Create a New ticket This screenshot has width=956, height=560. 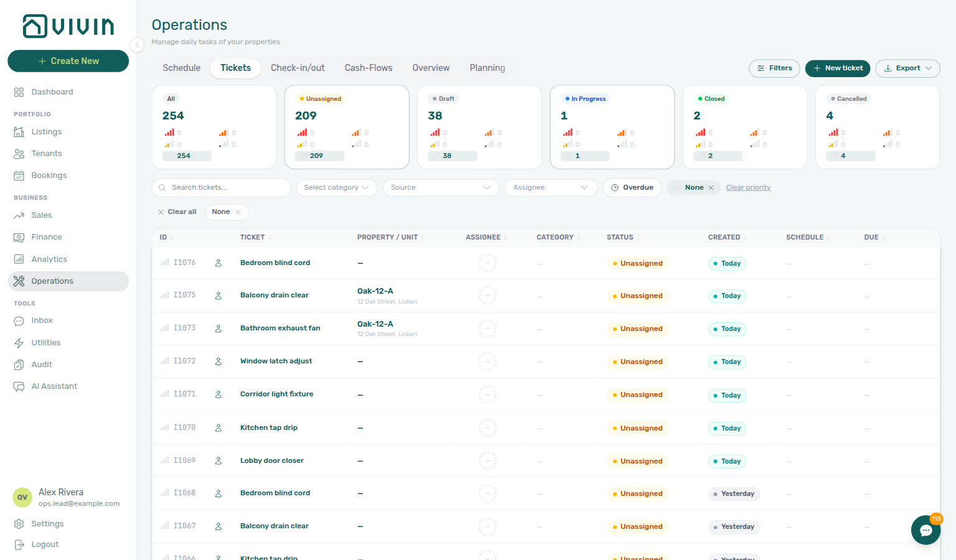point(838,68)
